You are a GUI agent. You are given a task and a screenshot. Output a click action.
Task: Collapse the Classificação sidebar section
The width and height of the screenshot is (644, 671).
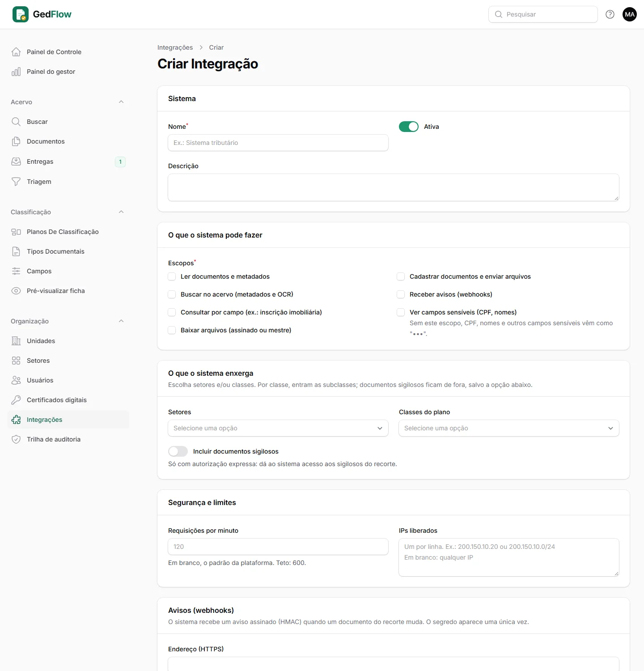(x=121, y=212)
